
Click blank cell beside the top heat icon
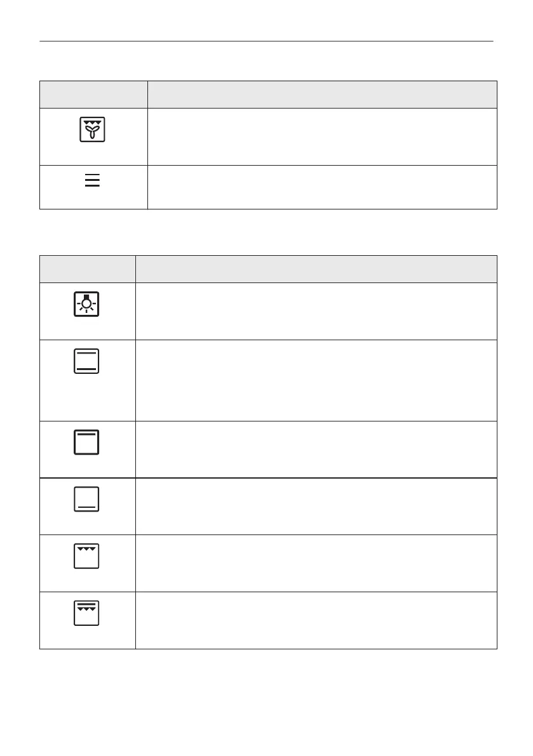click(x=316, y=449)
